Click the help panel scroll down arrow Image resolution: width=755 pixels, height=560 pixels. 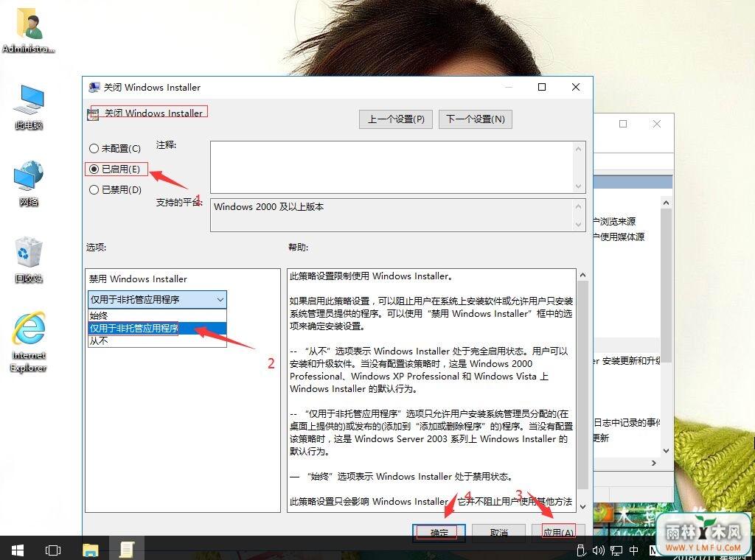click(x=582, y=507)
